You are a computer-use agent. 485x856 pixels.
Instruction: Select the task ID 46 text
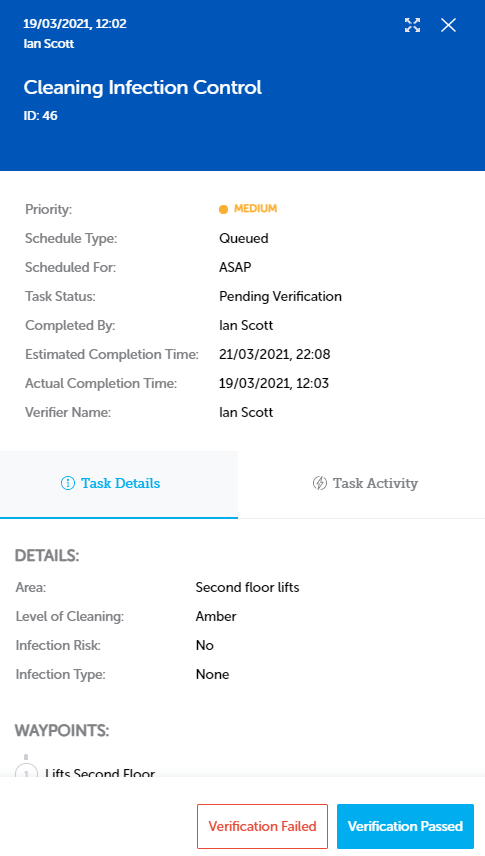(x=40, y=116)
